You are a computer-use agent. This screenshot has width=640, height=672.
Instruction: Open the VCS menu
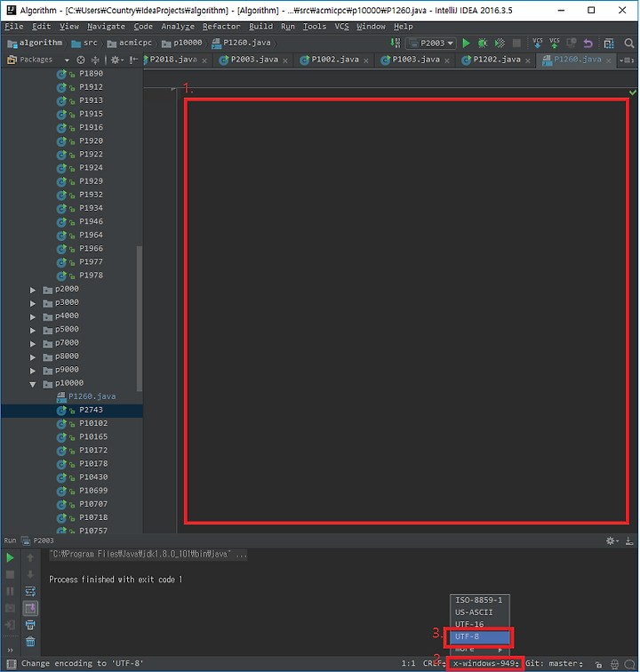tap(341, 27)
